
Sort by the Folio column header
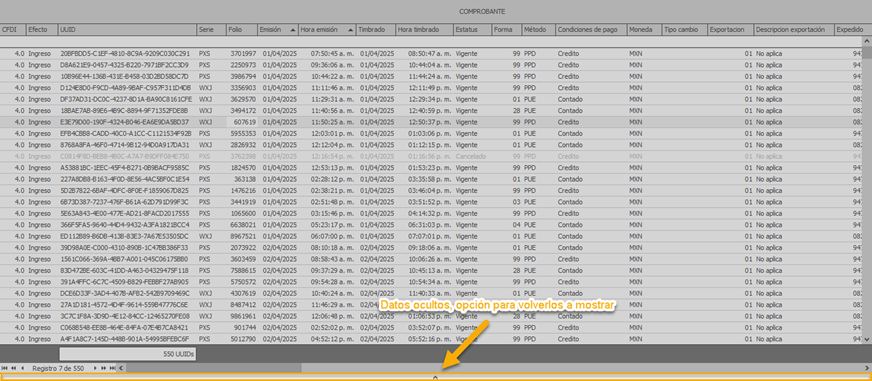coord(241,29)
